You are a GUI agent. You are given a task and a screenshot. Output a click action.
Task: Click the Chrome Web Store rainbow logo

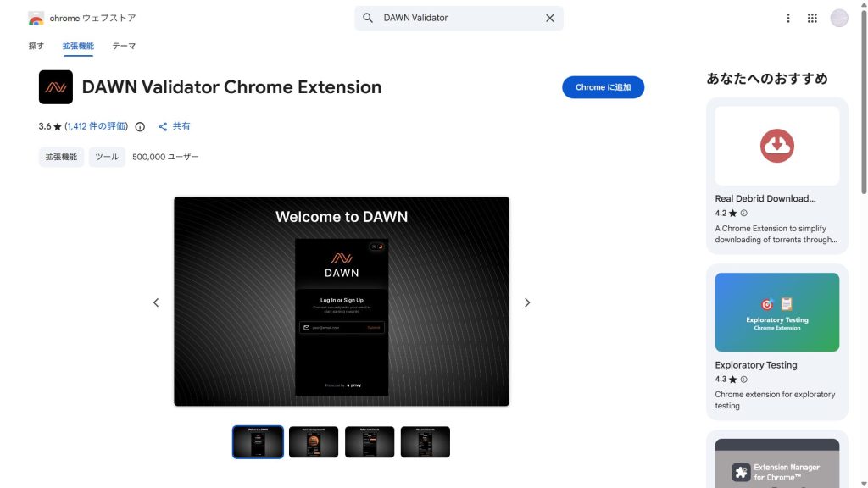[36, 19]
